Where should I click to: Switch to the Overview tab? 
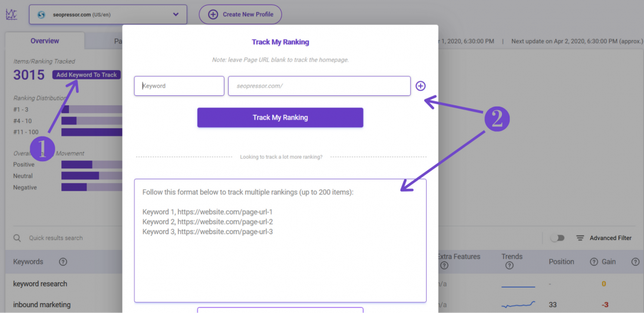click(x=45, y=41)
